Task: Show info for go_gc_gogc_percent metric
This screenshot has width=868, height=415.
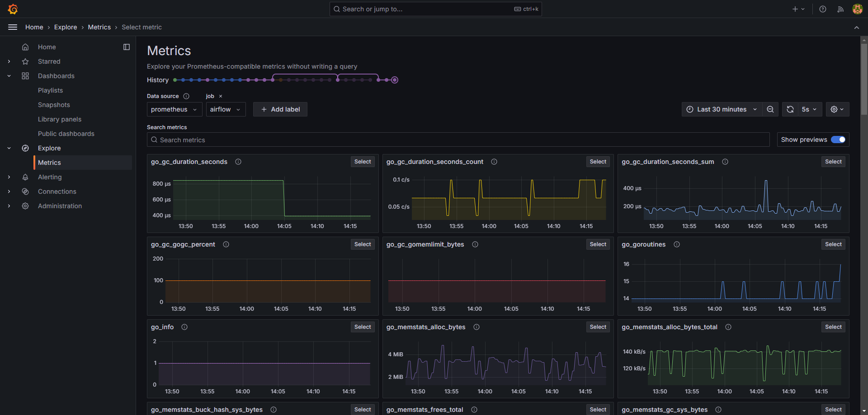Action: pyautogui.click(x=226, y=244)
